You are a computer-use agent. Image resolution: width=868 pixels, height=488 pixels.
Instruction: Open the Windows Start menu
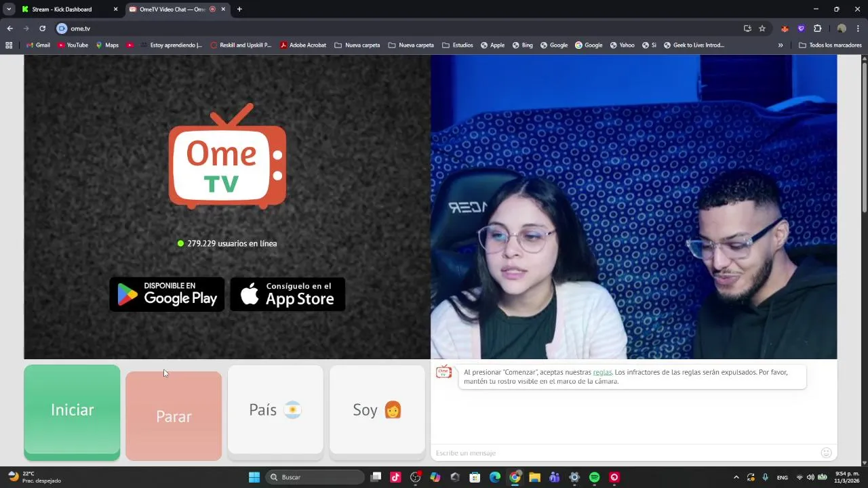pos(254,477)
